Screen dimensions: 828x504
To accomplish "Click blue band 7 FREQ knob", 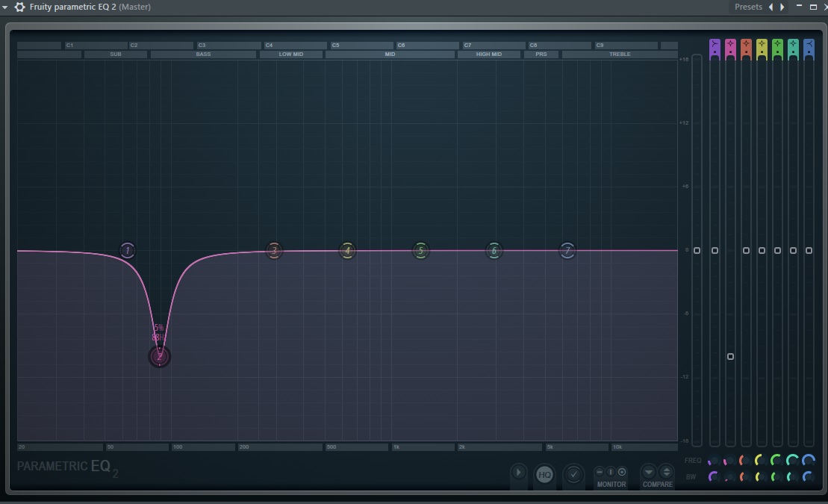I will click(x=809, y=461).
